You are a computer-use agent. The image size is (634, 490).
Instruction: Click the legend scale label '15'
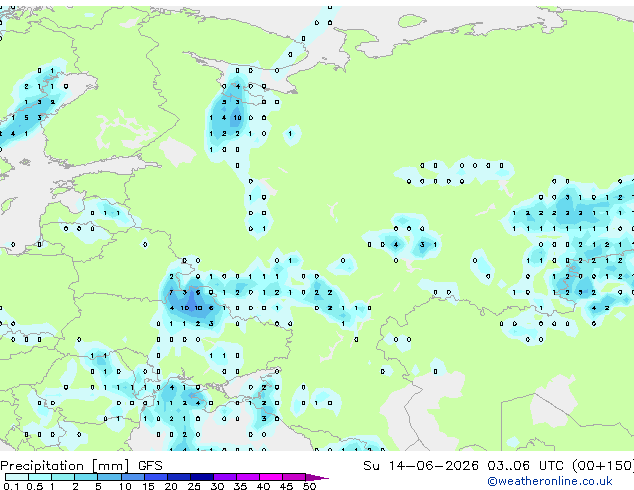coord(148,486)
